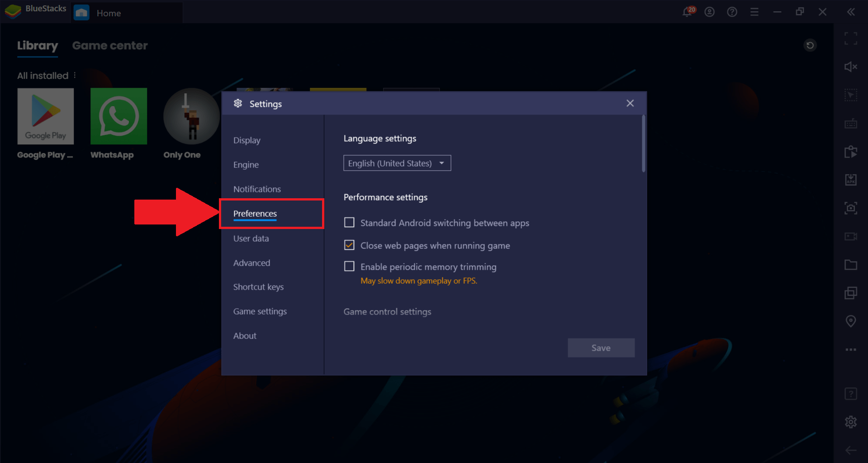The height and width of the screenshot is (463, 868).
Task: Click the BlueStacks Home tab
Action: (x=127, y=13)
